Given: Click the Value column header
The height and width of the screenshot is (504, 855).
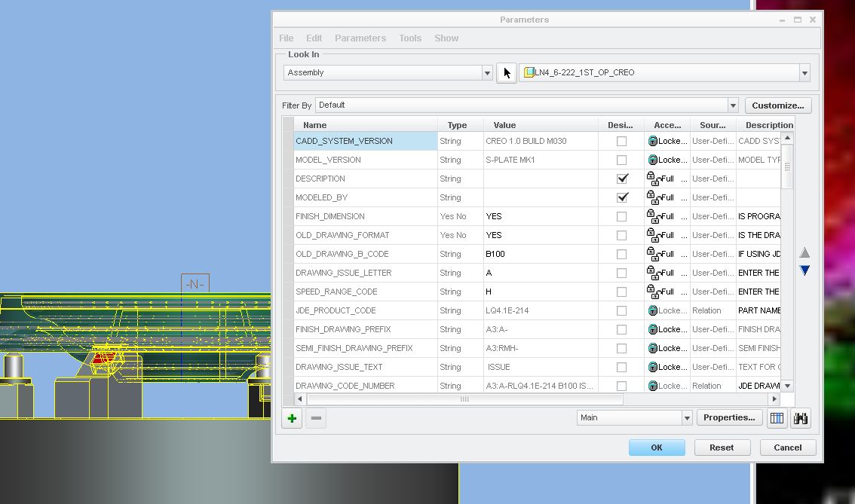Looking at the screenshot, I should pyautogui.click(x=541, y=125).
